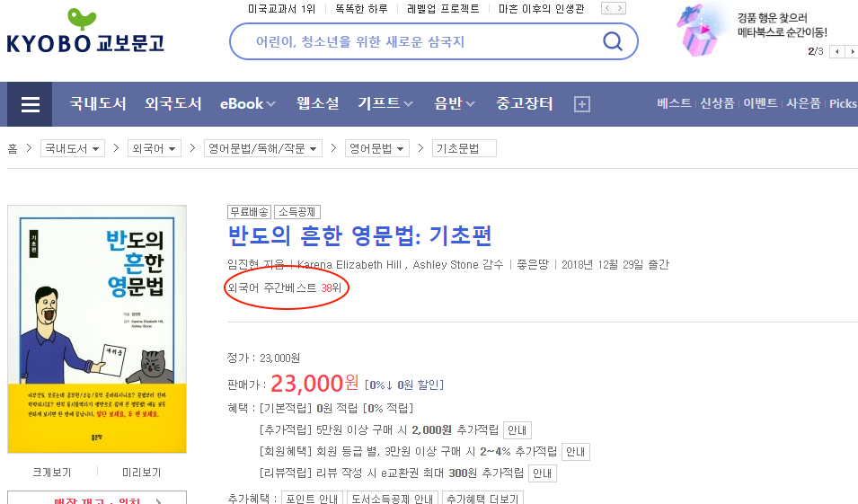Click the 소득공제 badge
Screen dimensions: 858x504
297,212
